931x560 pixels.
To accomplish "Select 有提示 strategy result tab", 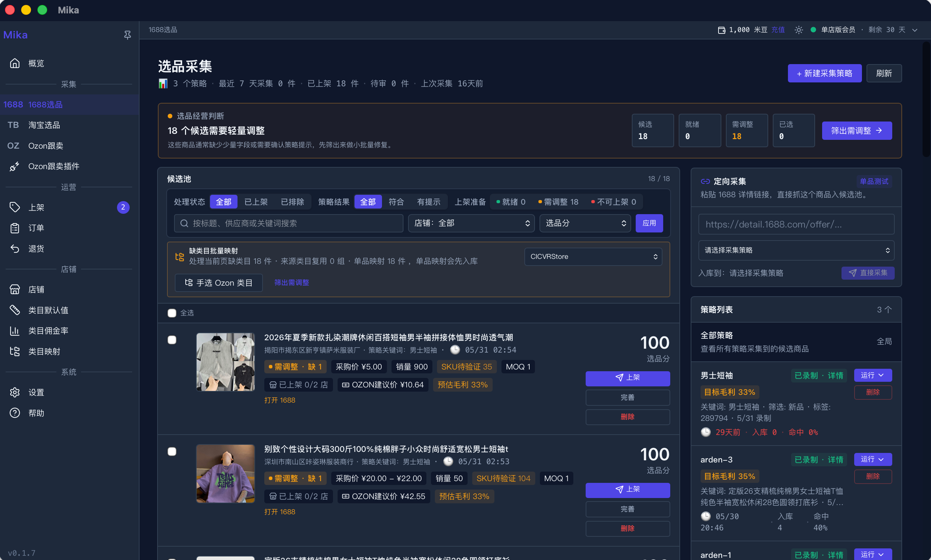I will pos(428,202).
